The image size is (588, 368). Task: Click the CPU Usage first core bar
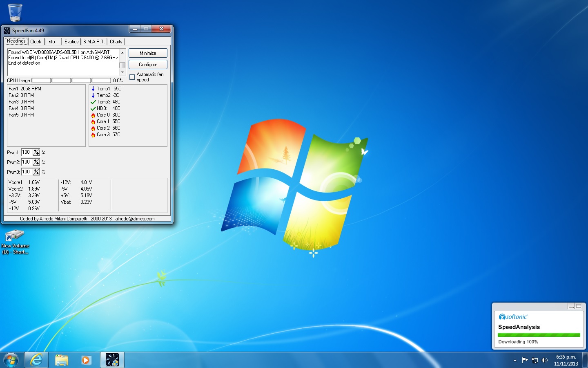pos(41,81)
